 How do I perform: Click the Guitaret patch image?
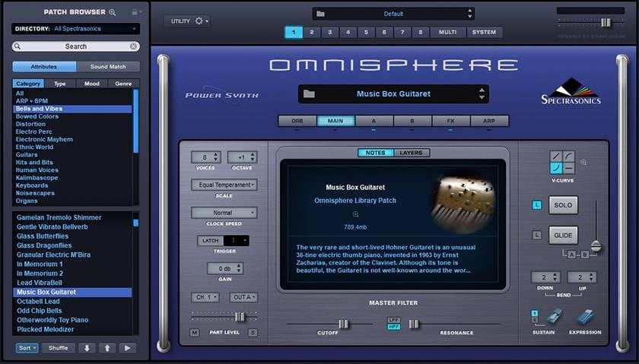(463, 203)
